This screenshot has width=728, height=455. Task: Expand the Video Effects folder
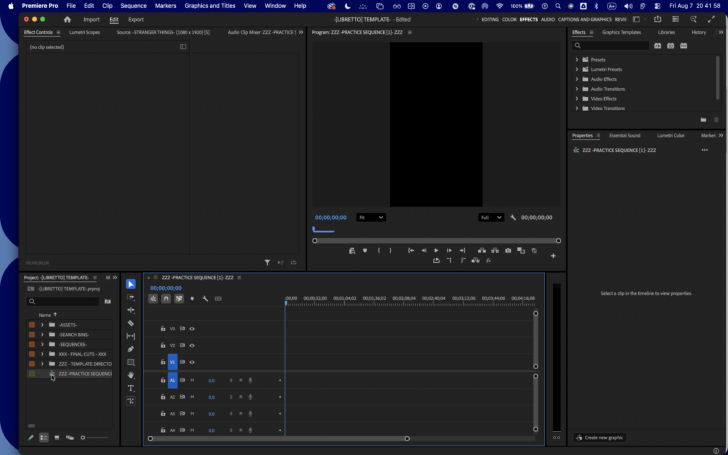click(577, 98)
